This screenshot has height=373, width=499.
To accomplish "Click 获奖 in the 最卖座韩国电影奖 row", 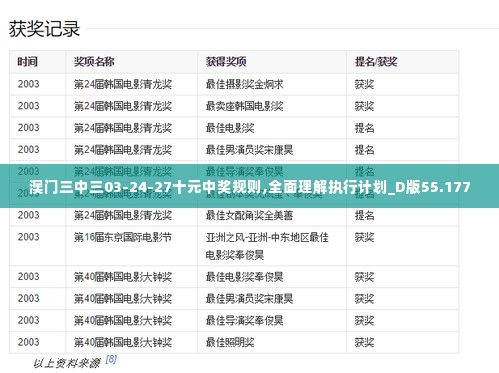I will click(x=364, y=106).
